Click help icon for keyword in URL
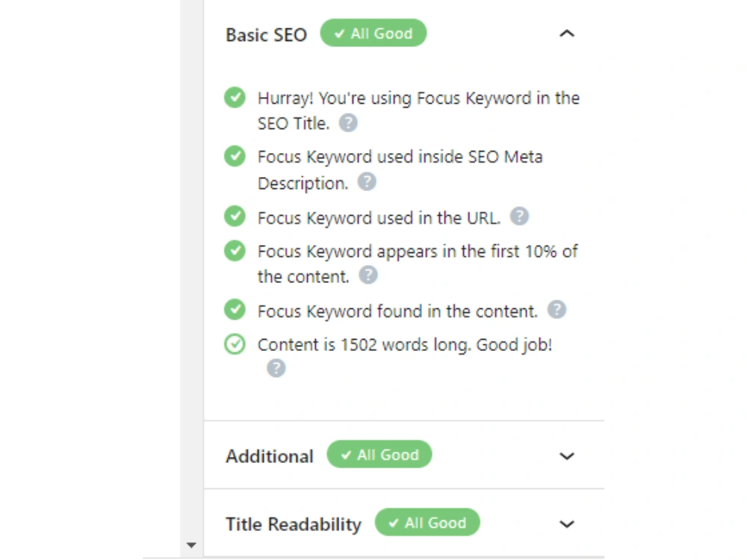Screen dimensions: 747x560 519,217
